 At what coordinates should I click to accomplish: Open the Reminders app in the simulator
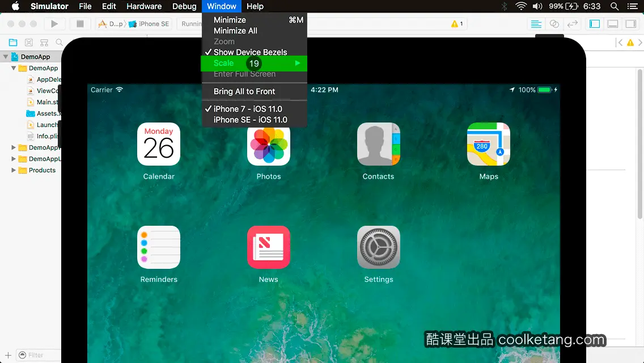[x=159, y=247]
